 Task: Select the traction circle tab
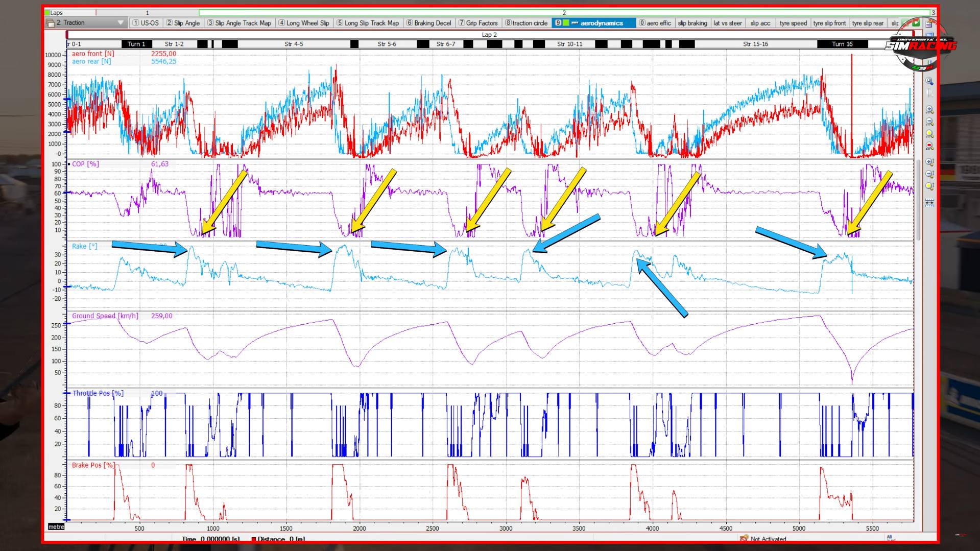point(526,23)
